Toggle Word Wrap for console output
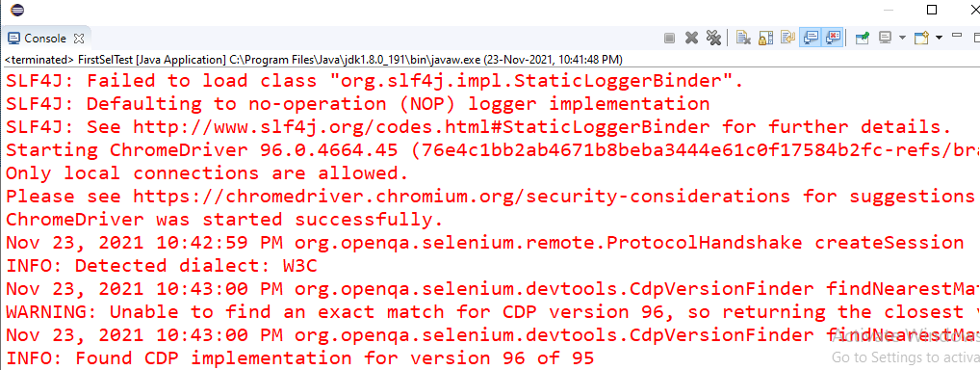This screenshot has width=980, height=370. pyautogui.click(x=787, y=39)
